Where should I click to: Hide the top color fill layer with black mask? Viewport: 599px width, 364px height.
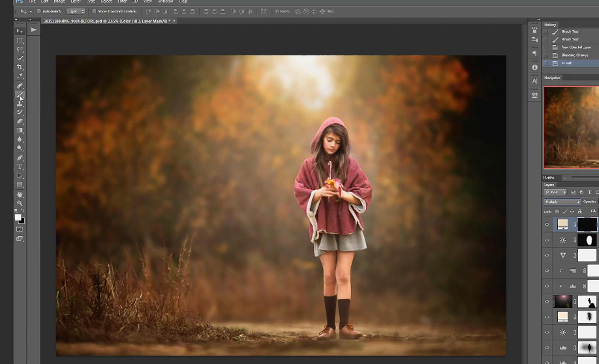(547, 224)
